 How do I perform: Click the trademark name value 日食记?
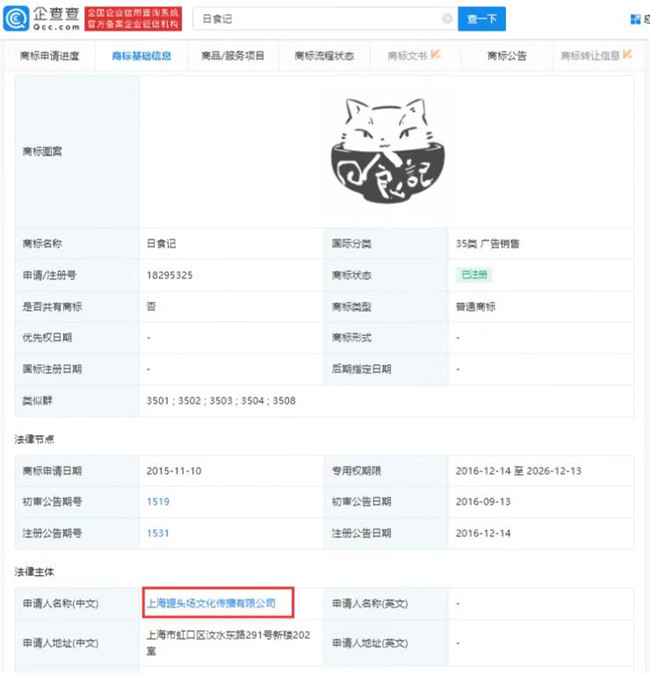click(161, 244)
